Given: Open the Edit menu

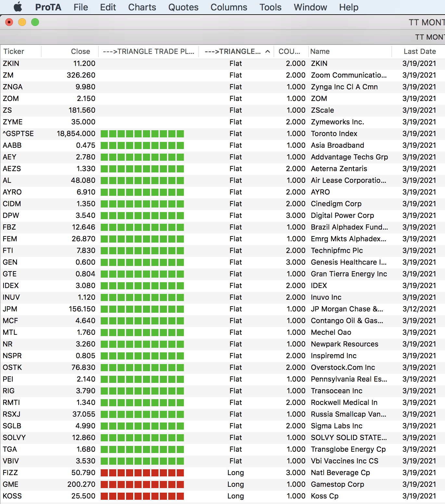Looking at the screenshot, I should click(x=108, y=7).
